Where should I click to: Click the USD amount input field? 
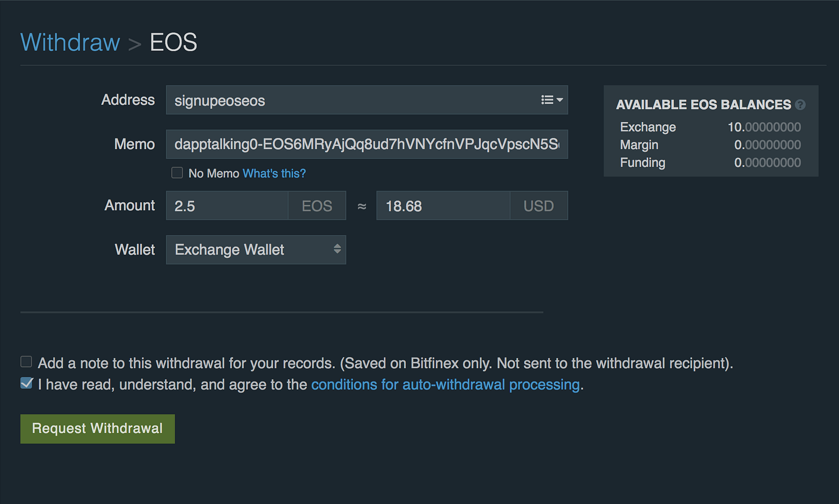pos(443,206)
